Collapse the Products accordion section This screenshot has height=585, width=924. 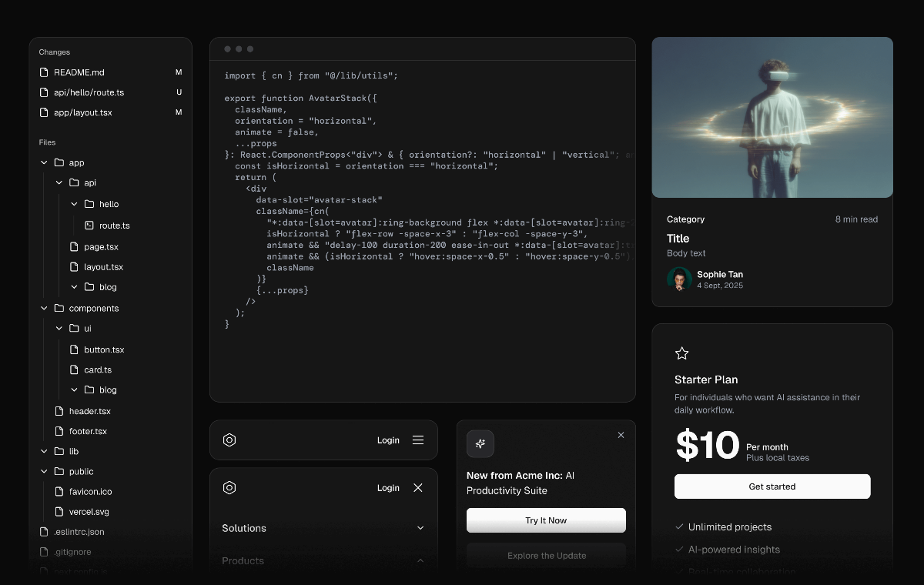click(420, 560)
